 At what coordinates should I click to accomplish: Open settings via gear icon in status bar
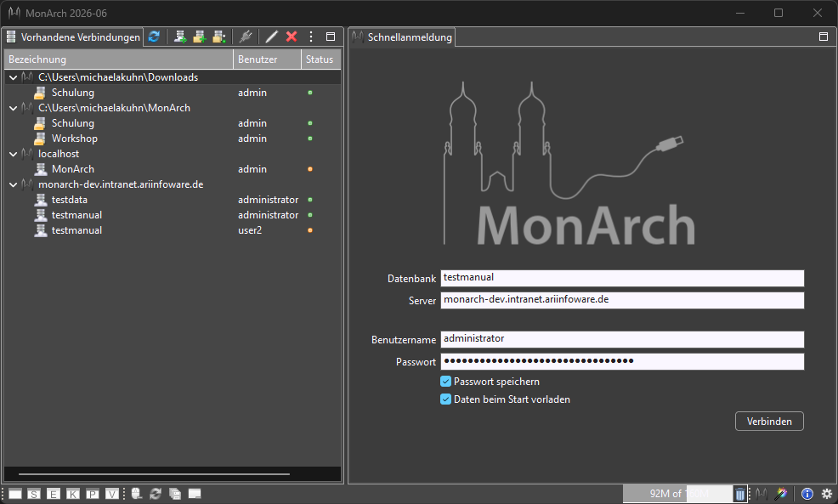pyautogui.click(x=827, y=494)
